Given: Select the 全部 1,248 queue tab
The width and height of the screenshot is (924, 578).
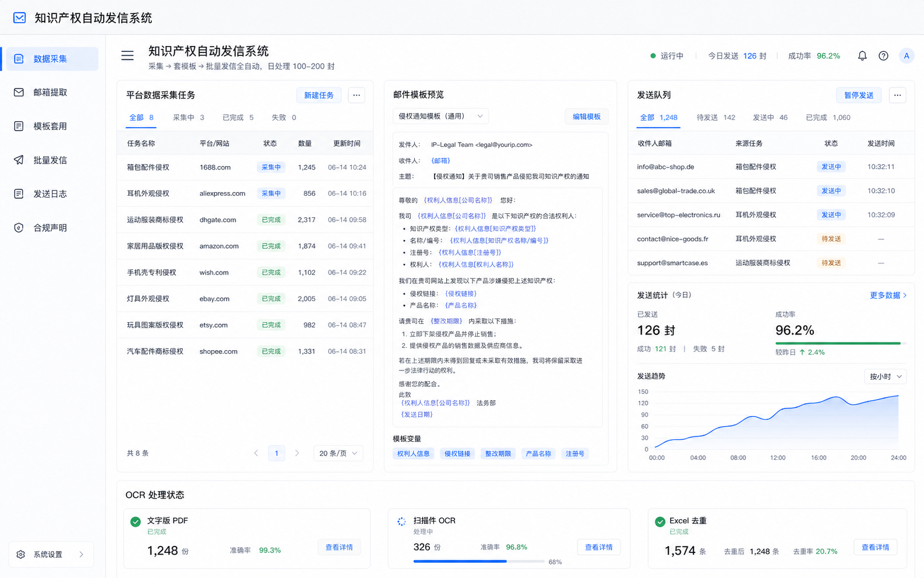Looking at the screenshot, I should point(658,118).
